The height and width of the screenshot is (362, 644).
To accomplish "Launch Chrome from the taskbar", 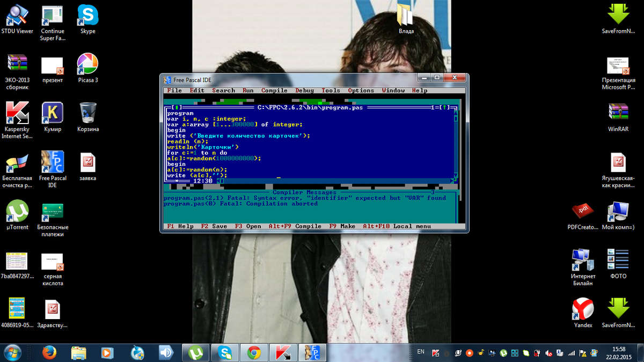I will [254, 352].
